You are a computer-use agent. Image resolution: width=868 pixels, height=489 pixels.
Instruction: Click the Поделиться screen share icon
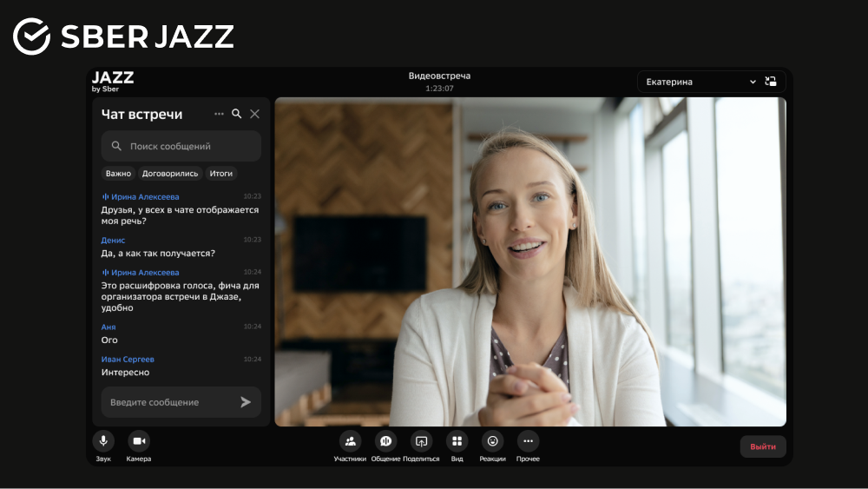[421, 441]
